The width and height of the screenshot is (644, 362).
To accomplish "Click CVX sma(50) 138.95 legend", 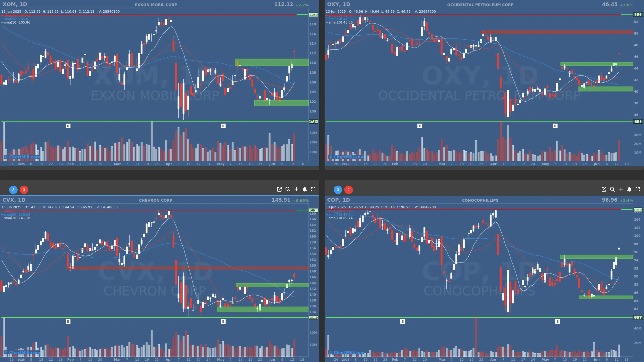I will click(16, 214).
